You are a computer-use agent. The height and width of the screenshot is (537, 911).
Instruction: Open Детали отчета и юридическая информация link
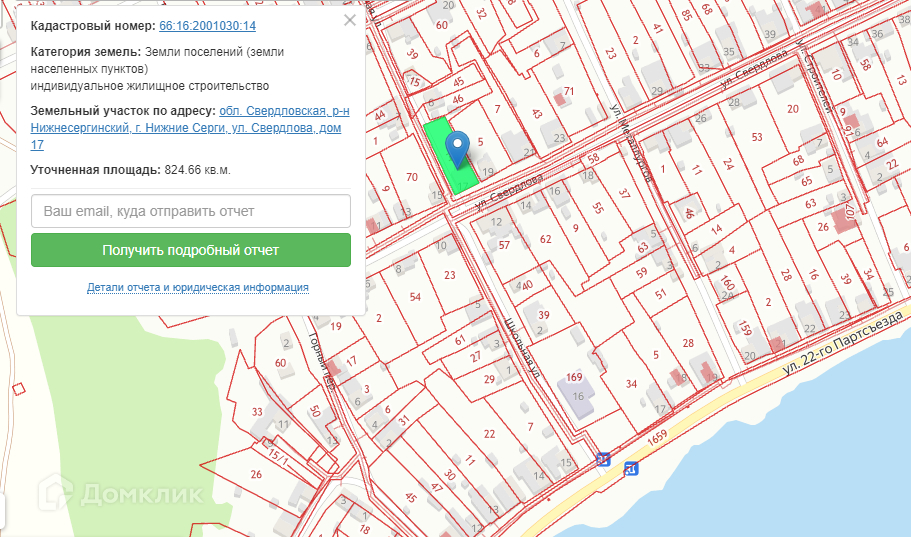pos(198,287)
